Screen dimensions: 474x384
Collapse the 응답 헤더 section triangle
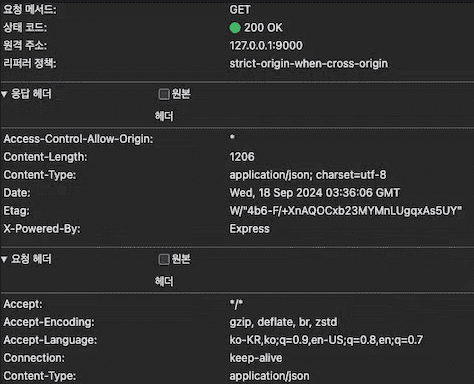click(x=4, y=94)
